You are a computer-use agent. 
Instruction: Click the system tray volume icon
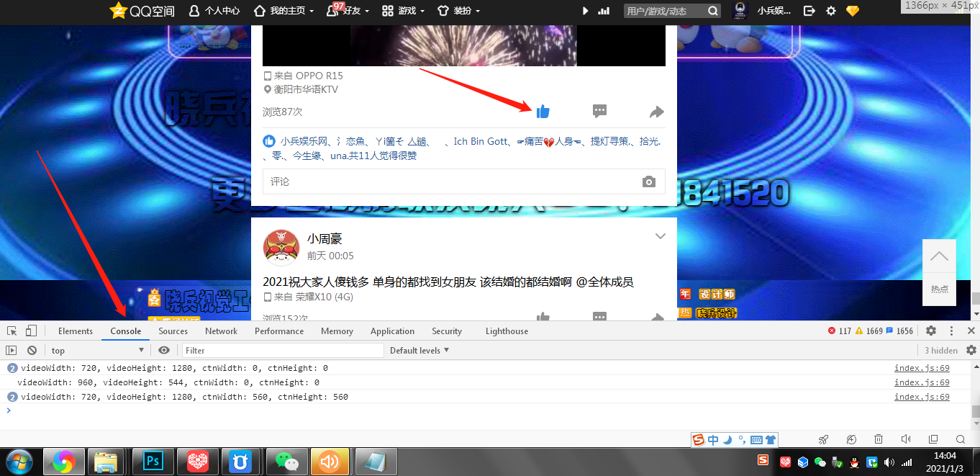tap(889, 462)
